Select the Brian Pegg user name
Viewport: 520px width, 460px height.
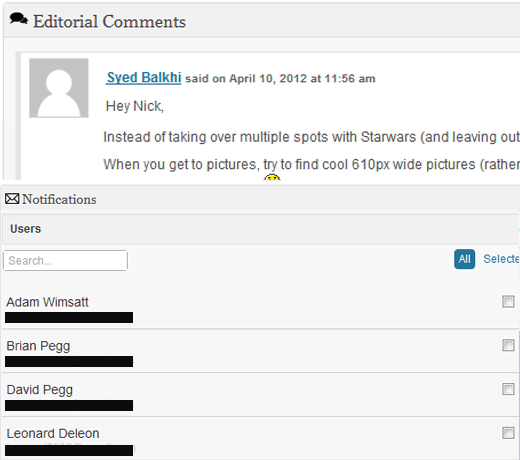tap(38, 346)
